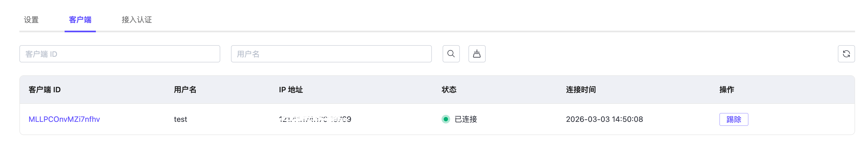The image size is (868, 163).
Task: Switch to the 接入认证 tab
Action: [137, 20]
